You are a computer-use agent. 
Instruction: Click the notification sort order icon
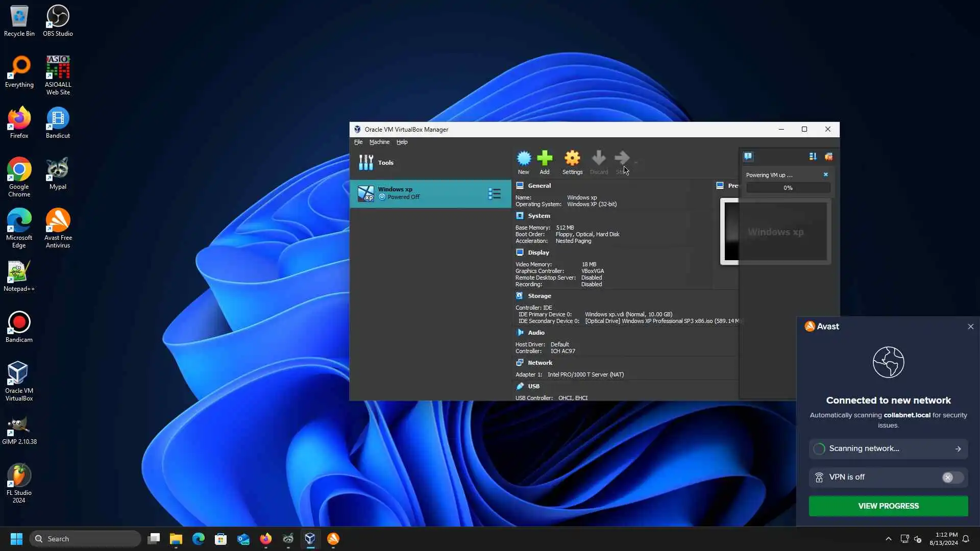tap(813, 156)
